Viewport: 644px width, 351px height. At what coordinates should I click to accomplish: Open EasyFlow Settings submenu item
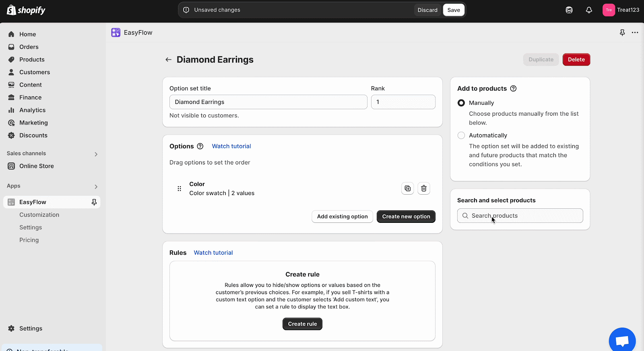coord(31,227)
